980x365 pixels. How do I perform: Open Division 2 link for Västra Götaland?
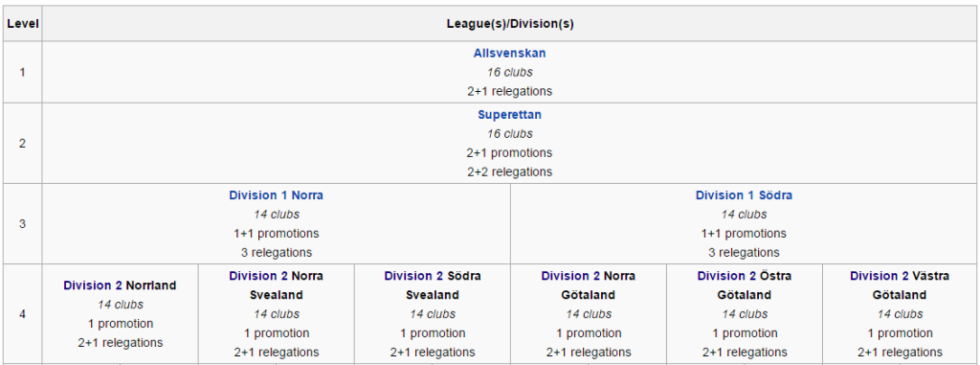click(x=880, y=276)
